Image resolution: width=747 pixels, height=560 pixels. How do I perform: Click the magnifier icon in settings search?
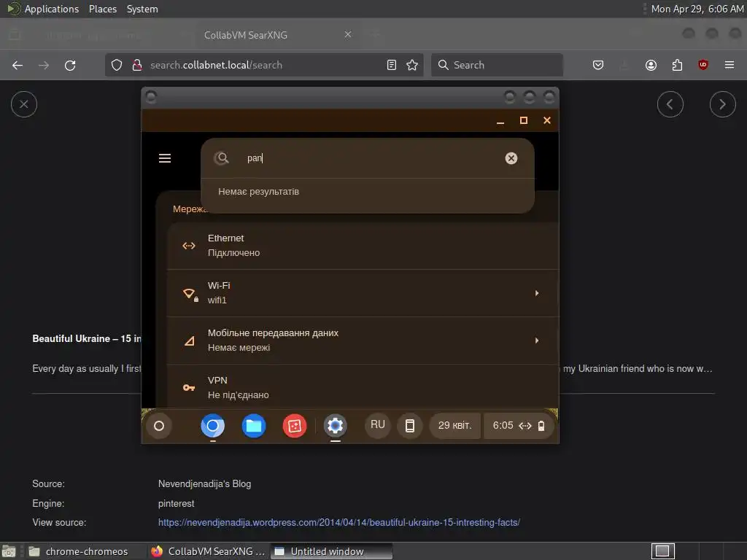click(222, 158)
